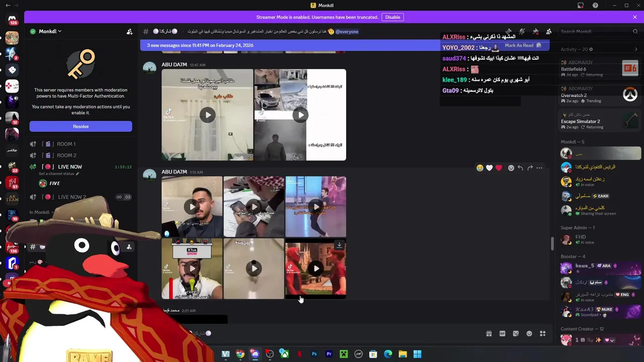Add laughing emoji reaction to message
Viewport: 644px width, 362px height.
click(x=479, y=168)
